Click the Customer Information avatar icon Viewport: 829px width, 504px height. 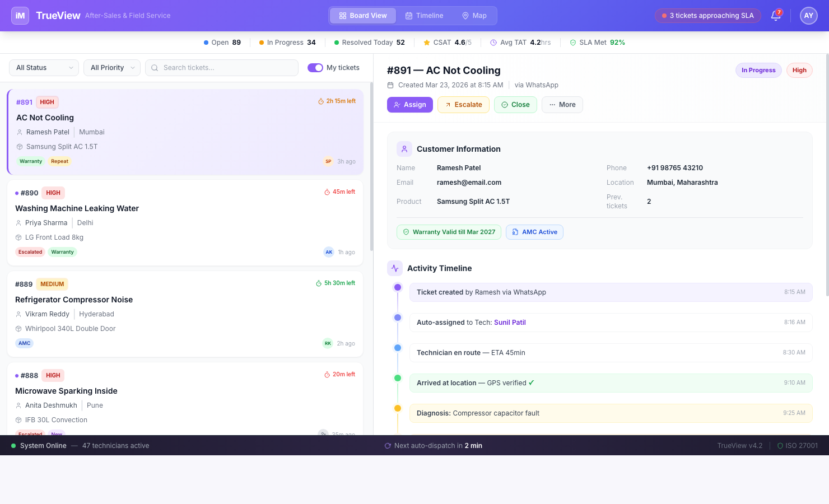click(404, 148)
